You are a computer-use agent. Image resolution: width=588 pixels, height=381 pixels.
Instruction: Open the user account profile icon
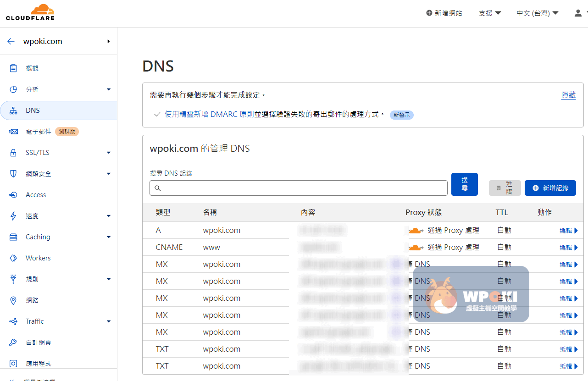[x=578, y=13]
